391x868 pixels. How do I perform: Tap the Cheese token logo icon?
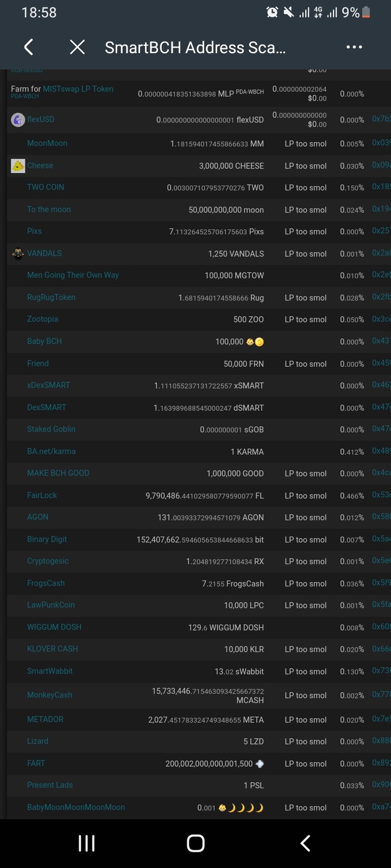click(18, 166)
